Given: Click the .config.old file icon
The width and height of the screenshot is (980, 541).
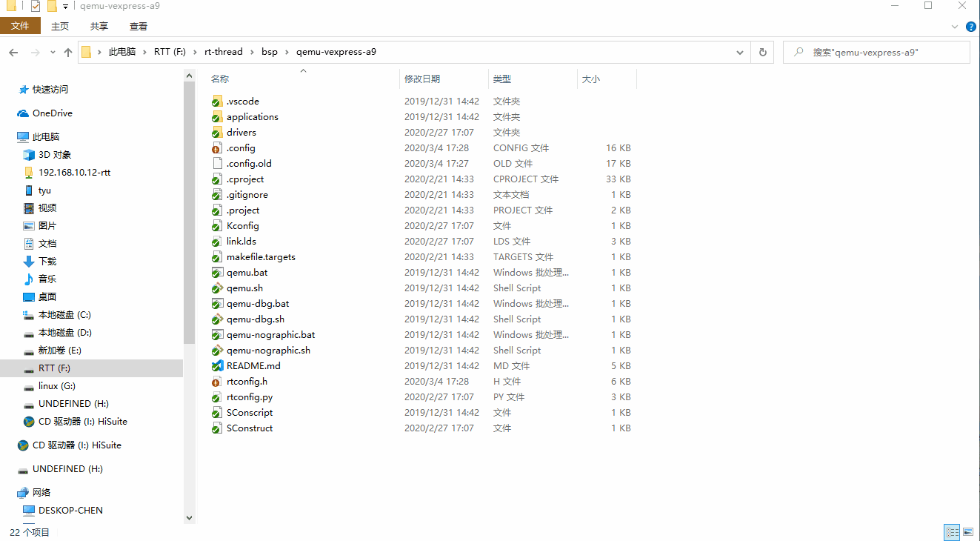Looking at the screenshot, I should (217, 164).
